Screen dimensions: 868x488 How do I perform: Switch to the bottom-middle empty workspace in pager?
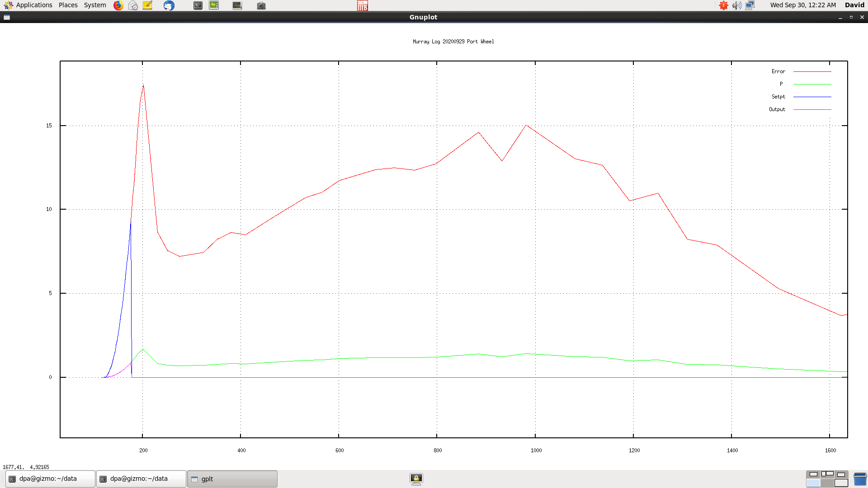827,483
